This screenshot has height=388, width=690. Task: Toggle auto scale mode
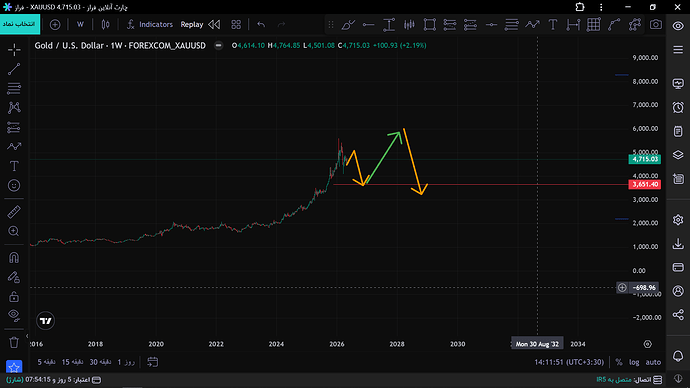[x=653, y=362]
